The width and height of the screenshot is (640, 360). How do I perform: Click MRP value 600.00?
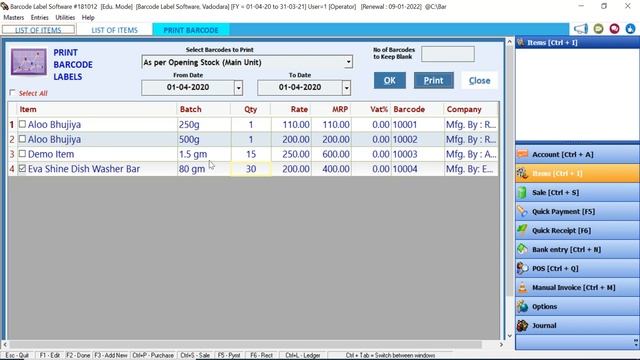[x=336, y=154]
